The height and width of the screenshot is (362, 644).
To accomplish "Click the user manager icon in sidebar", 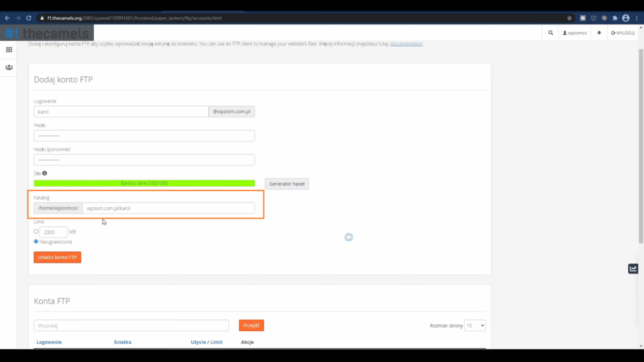I will point(9,67).
